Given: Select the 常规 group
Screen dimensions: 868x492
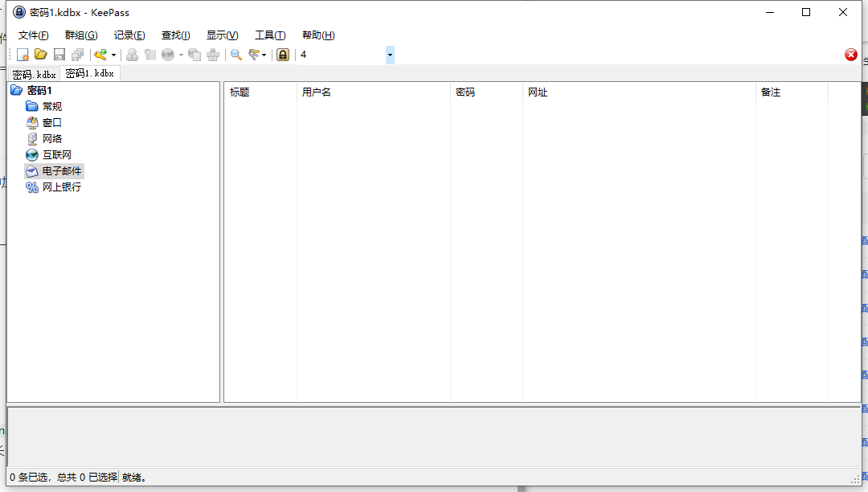Looking at the screenshot, I should (x=52, y=106).
